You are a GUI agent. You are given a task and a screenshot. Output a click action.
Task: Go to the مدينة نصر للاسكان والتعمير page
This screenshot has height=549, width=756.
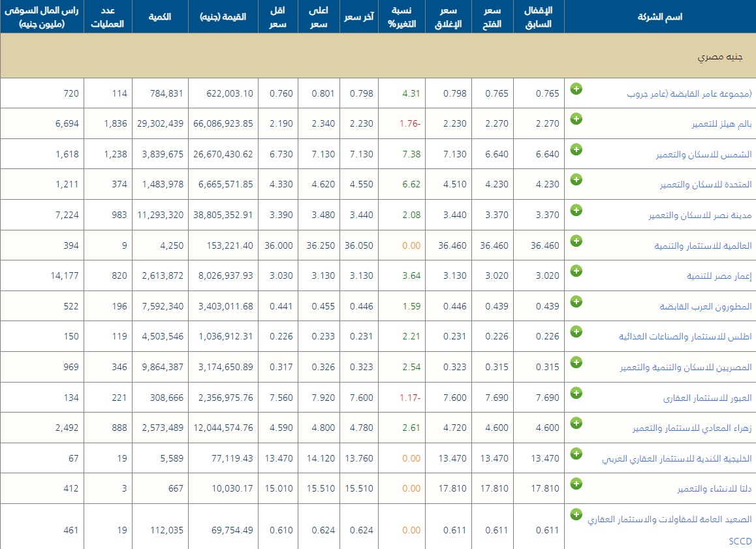[700, 215]
